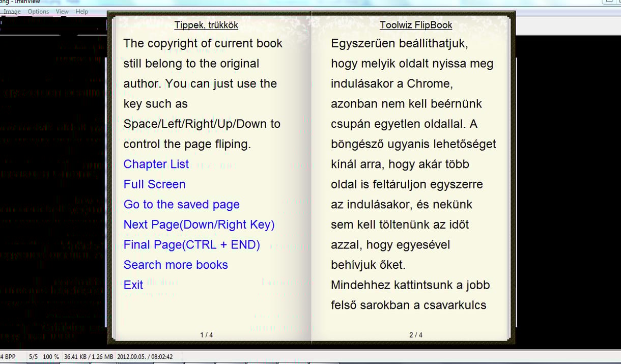Click the Exit link in the book
Image resolution: width=621 pixels, height=364 pixels.
(x=133, y=285)
